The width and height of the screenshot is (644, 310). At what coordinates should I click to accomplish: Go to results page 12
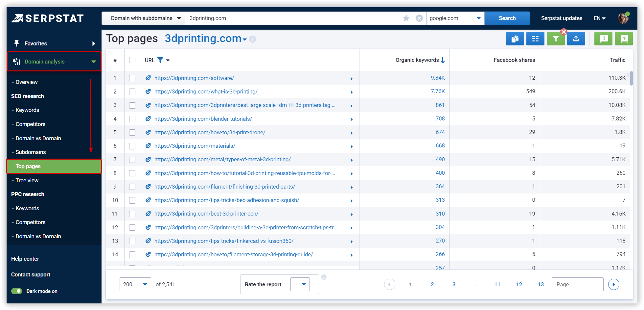(519, 284)
